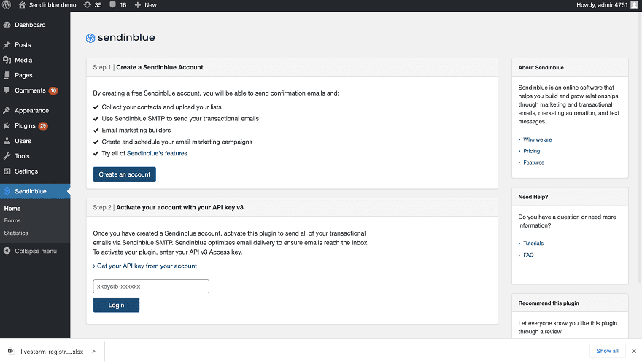Open comments bubble icon showing 16
642x364 pixels.
coord(112,5)
